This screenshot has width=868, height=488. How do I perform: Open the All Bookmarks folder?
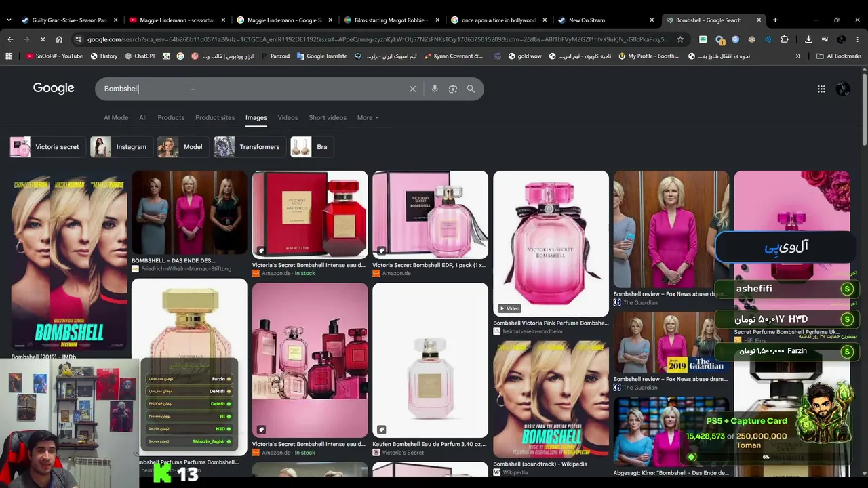[x=839, y=56]
